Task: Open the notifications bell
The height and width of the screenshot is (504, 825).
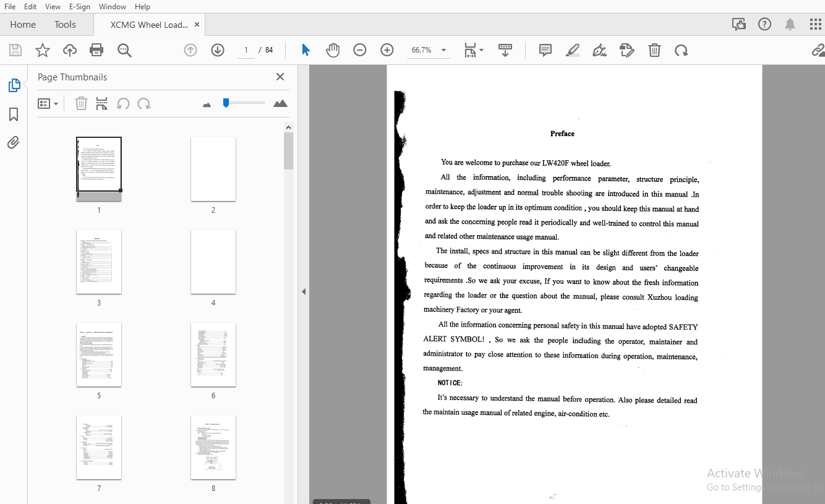Action: [790, 24]
